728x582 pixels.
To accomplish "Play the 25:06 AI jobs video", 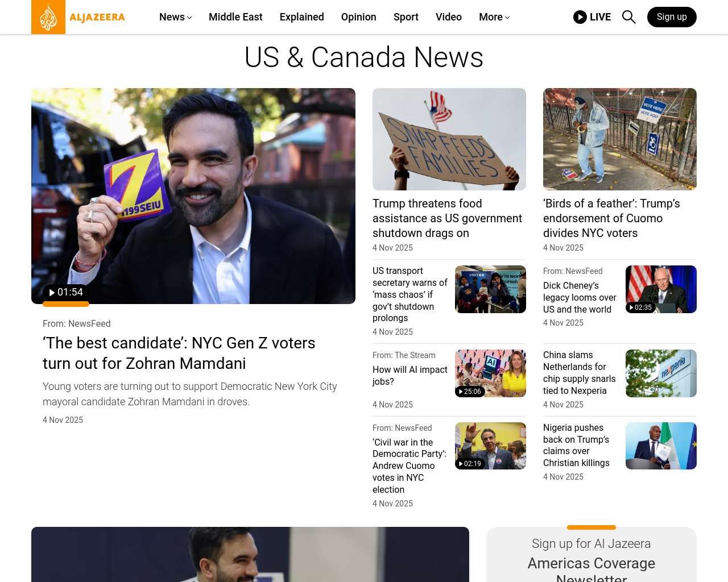I will pyautogui.click(x=470, y=392).
